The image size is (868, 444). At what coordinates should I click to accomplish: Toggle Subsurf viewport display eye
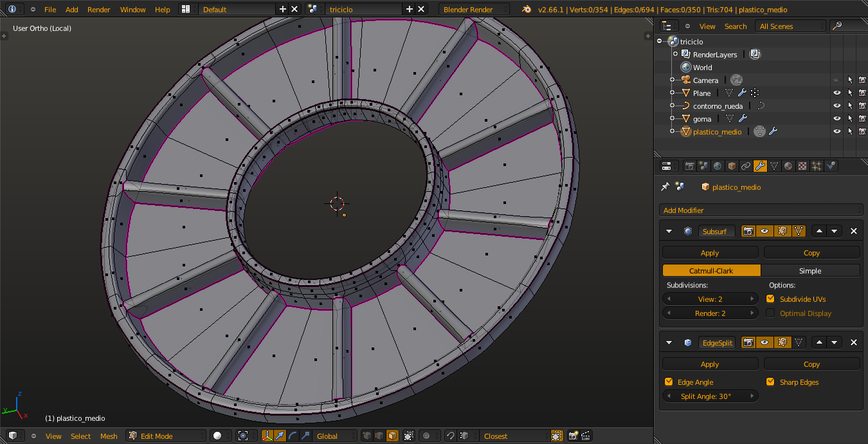[x=764, y=231]
